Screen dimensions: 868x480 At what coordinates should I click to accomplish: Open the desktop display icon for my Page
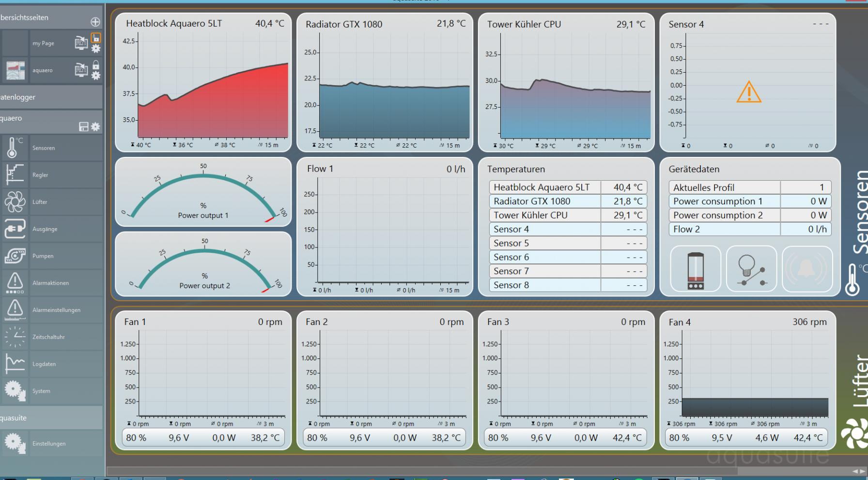[x=81, y=43]
